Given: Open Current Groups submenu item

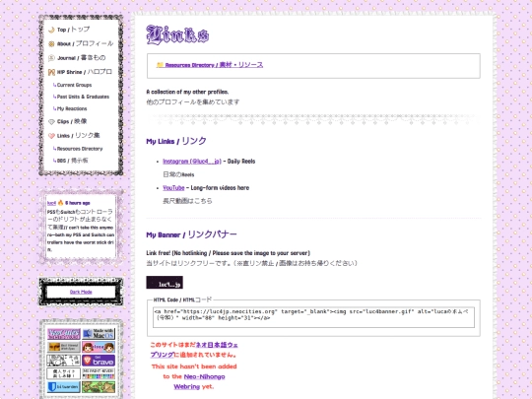Looking at the screenshot, I should 73,85.
